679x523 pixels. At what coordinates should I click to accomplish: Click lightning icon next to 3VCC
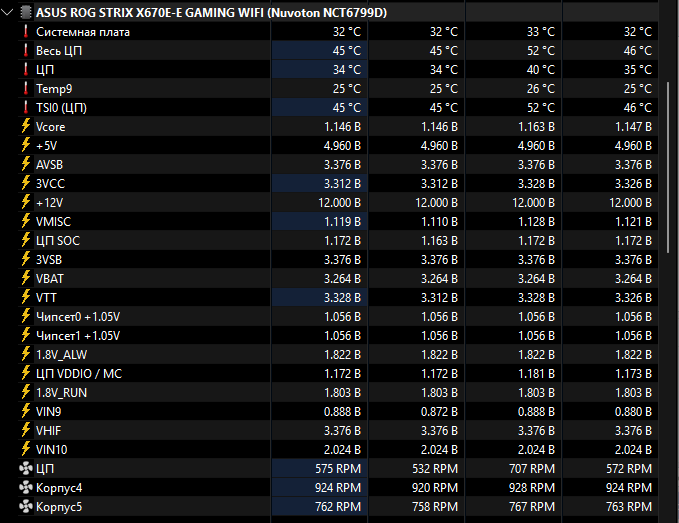(26, 184)
